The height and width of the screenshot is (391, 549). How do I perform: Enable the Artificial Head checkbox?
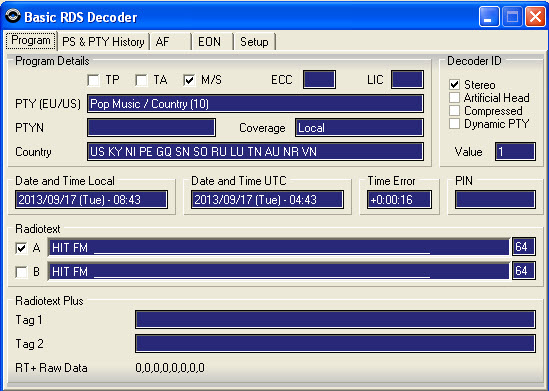tap(454, 97)
